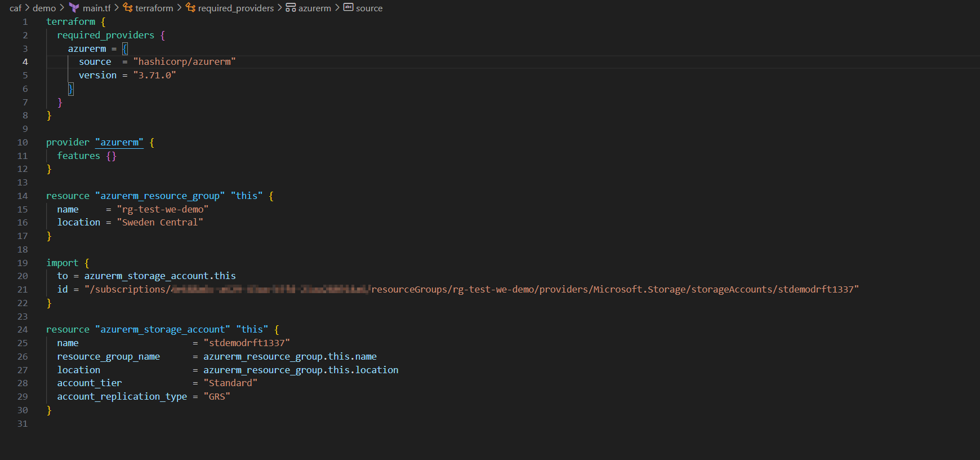This screenshot has height=460, width=980.
Task: Click azurerm_storage_account.this on the import to line
Action: [160, 276]
